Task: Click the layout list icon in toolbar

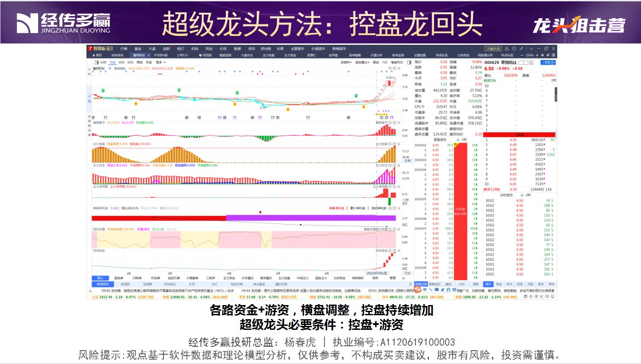Action: coord(554,55)
